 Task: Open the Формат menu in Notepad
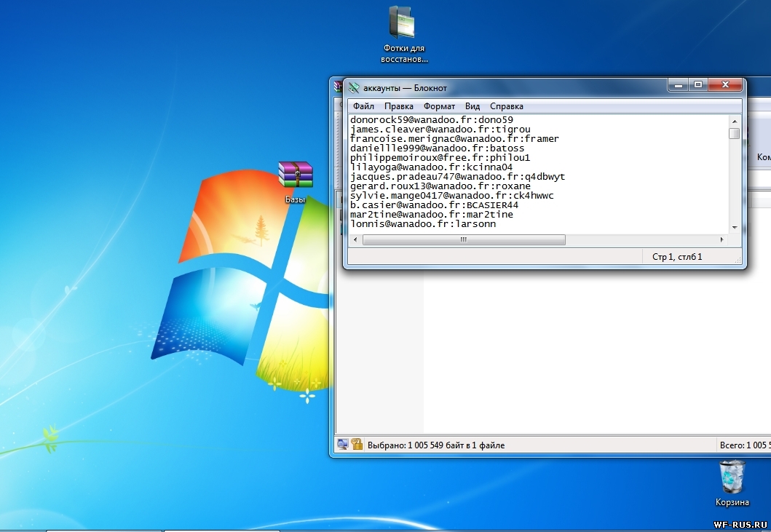439,106
